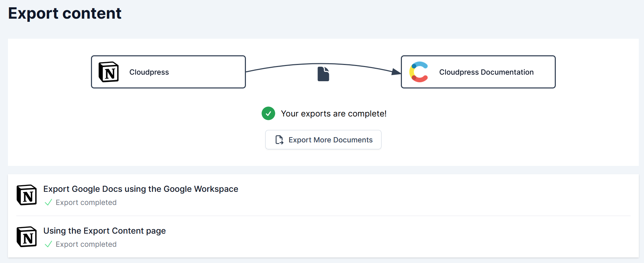Click the Notion icon beside Export Google Docs row
The height and width of the screenshot is (263, 644).
coord(27,195)
